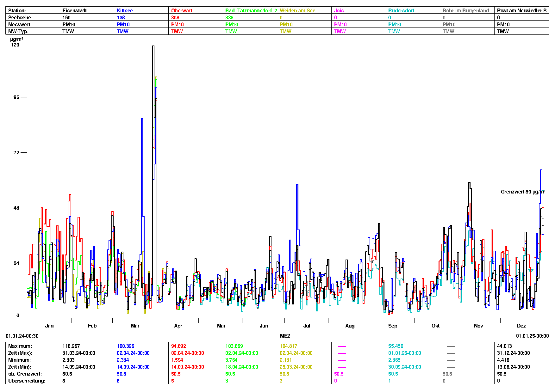Click the Okt month axis label

coord(436,326)
